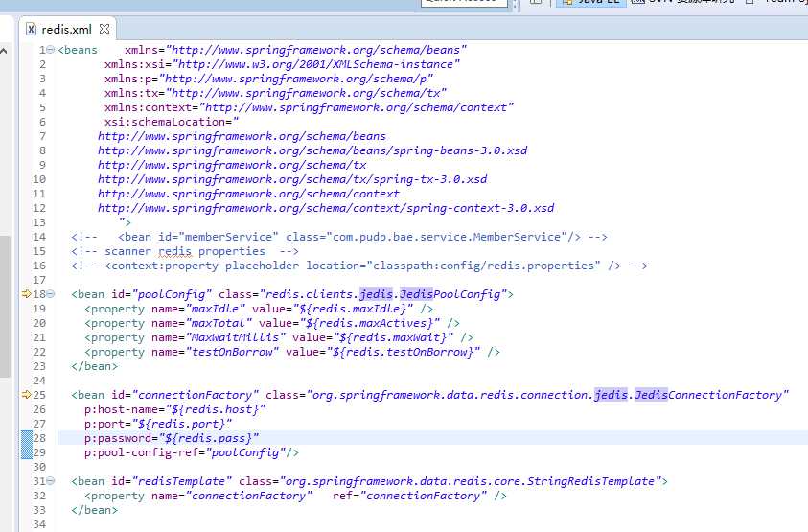The height and width of the screenshot is (532, 808).
Task: Click the arrow marker icon at line 25
Action: [x=27, y=395]
